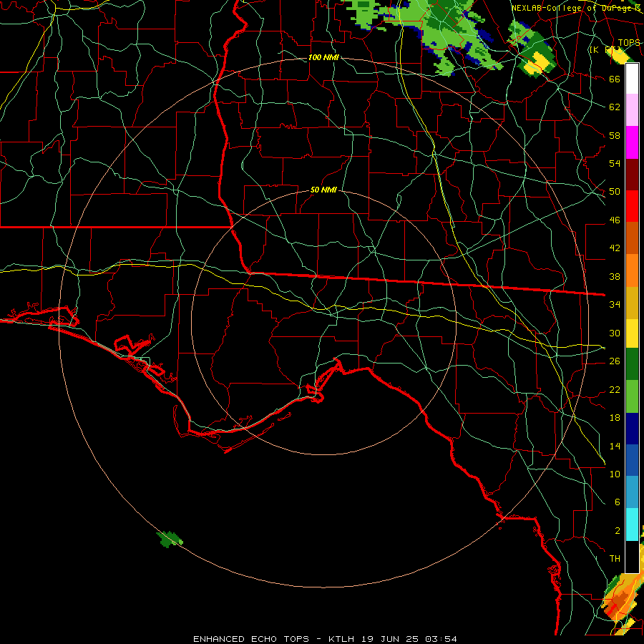This screenshot has height=644, width=644.
Task: Click the '54' legend value
Action: [615, 163]
